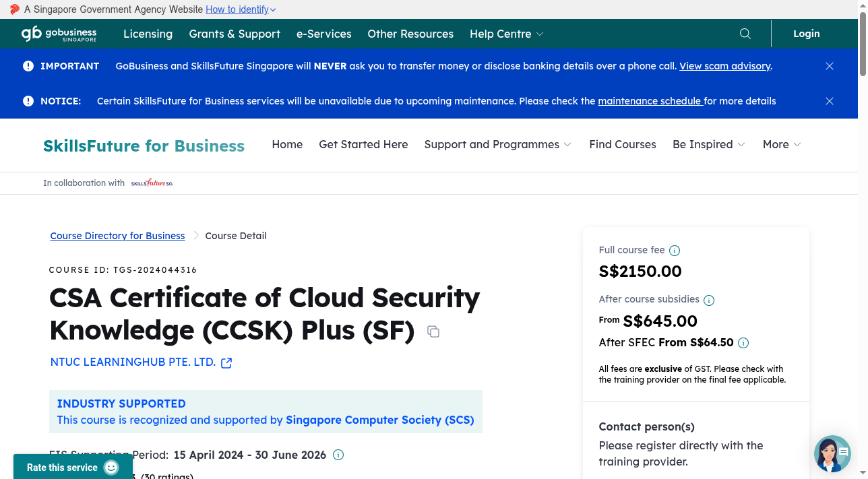
Task: Open the Licensing menu
Action: pyautogui.click(x=148, y=34)
